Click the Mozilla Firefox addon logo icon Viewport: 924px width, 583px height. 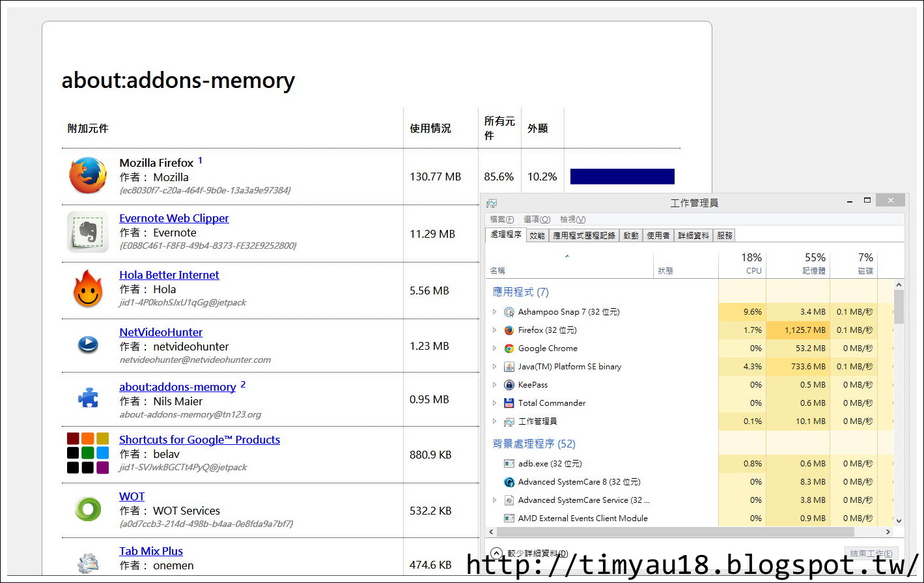coord(88,176)
